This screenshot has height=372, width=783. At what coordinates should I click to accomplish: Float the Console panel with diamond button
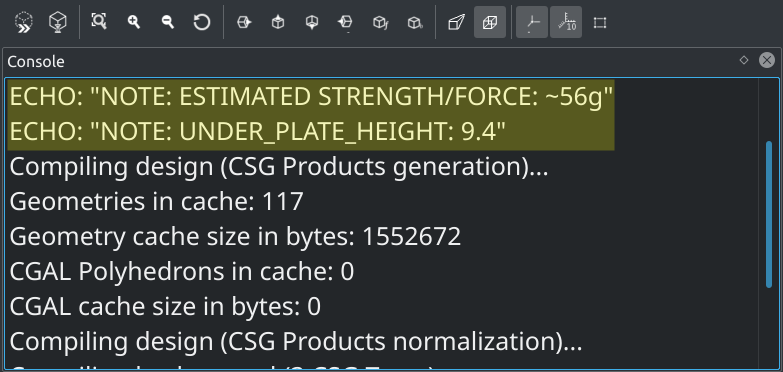click(x=744, y=60)
